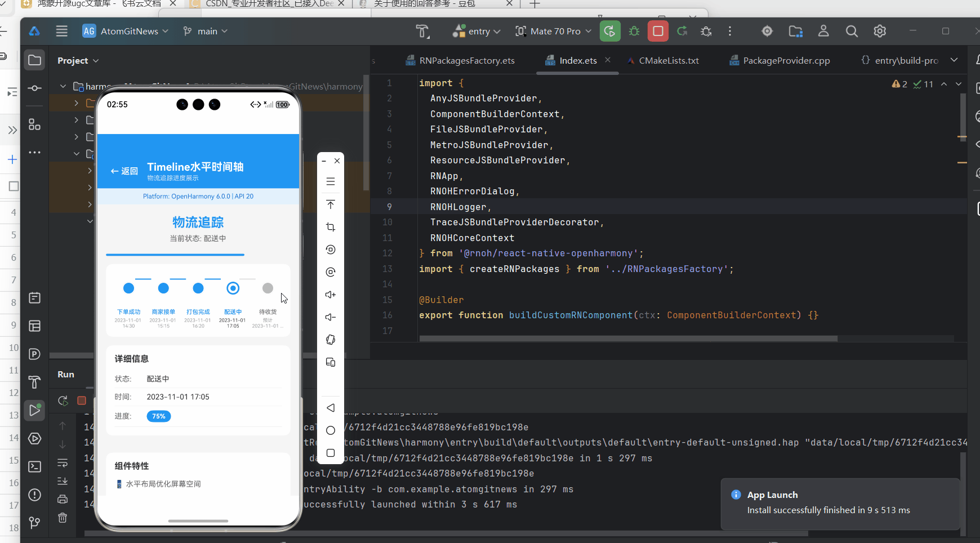
Task: Open the hidden editor tabs dropdown
Action: point(954,60)
